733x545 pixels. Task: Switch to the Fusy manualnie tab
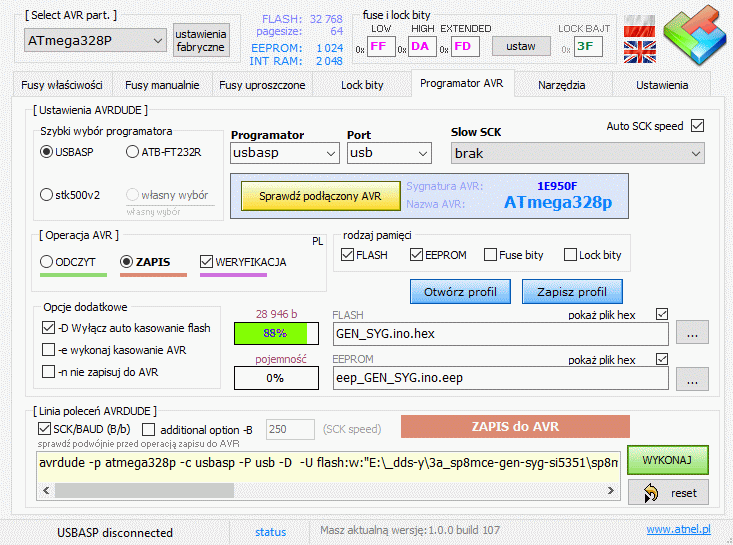pos(161,85)
